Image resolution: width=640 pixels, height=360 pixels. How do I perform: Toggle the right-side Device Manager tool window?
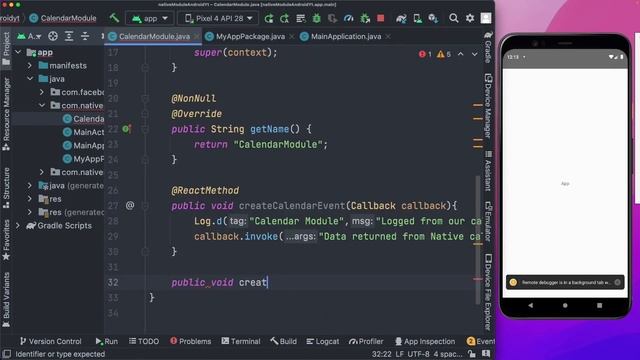[x=488, y=106]
